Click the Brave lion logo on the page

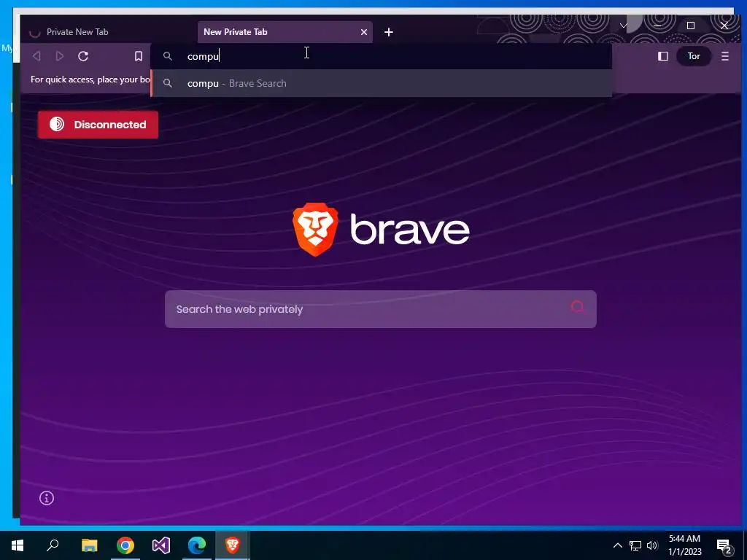click(x=315, y=230)
